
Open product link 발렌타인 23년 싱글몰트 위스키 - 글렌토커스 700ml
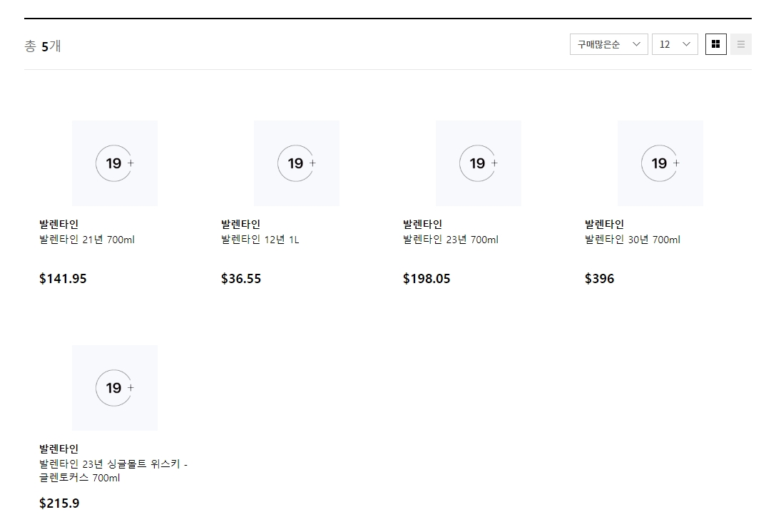113,471
